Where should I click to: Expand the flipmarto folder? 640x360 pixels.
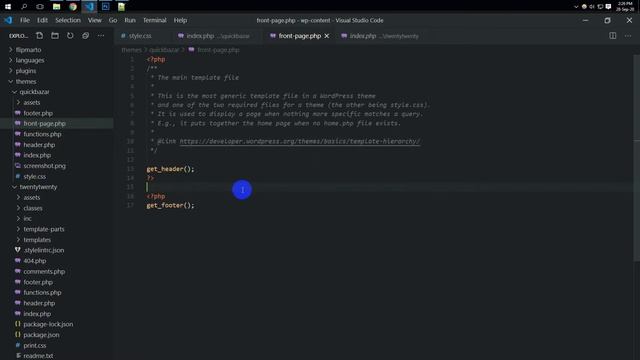[28, 50]
